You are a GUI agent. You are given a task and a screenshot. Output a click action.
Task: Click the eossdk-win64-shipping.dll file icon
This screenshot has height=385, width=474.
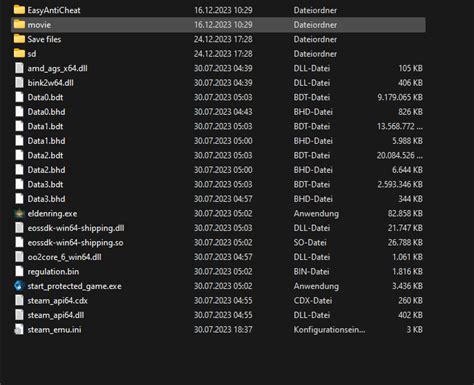pos(19,228)
